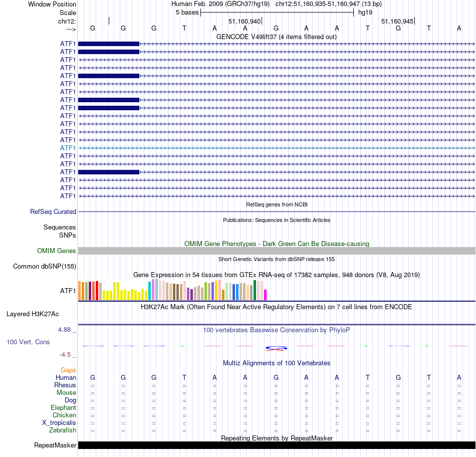Viewport: 476px width, 457px height.
Task: Open Publications: Sequences in Scientific Articles title
Action: [x=276, y=220]
